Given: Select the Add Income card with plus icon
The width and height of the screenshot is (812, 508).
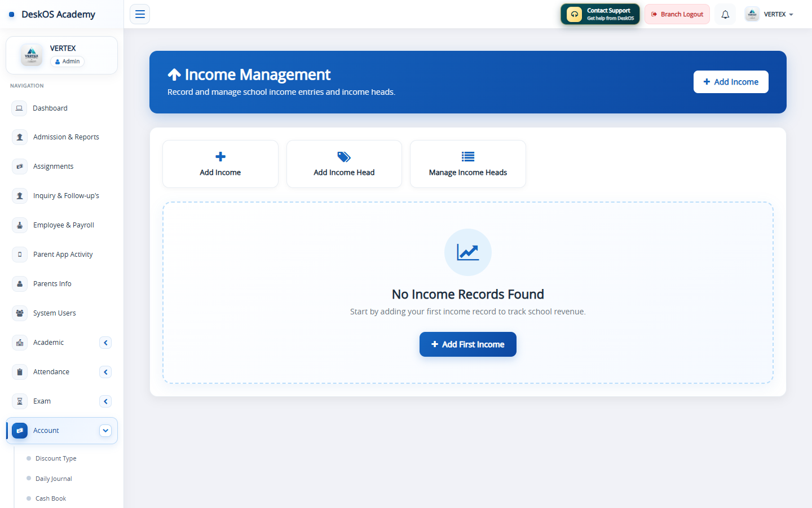Looking at the screenshot, I should 220,164.
